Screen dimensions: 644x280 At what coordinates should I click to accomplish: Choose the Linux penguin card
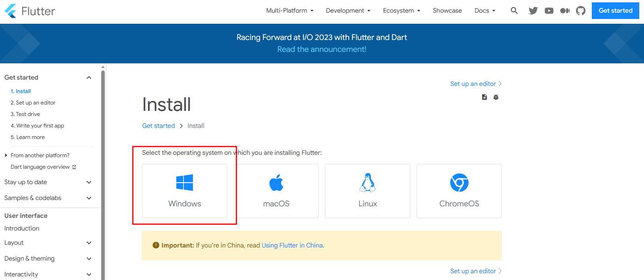pos(368,191)
